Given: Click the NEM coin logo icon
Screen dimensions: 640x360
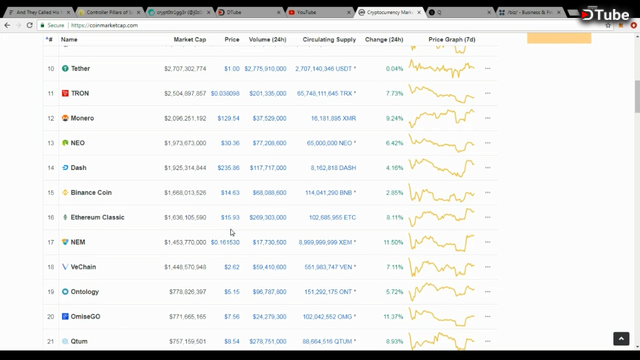Looking at the screenshot, I should tap(65, 242).
